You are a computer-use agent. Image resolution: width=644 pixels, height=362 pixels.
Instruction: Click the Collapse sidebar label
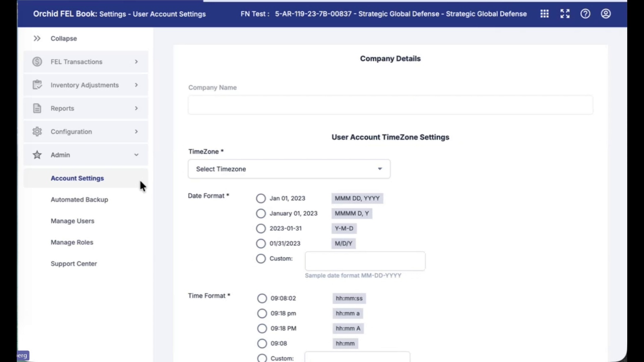point(64,38)
